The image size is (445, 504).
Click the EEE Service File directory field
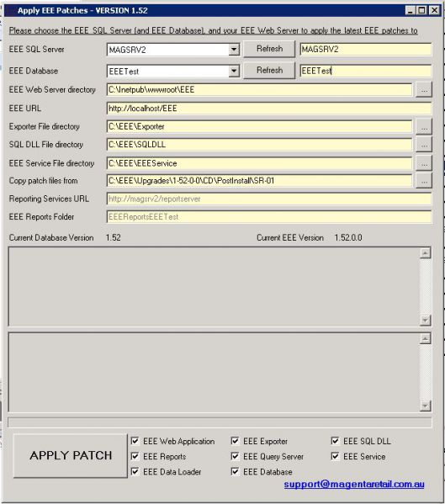coord(259,163)
